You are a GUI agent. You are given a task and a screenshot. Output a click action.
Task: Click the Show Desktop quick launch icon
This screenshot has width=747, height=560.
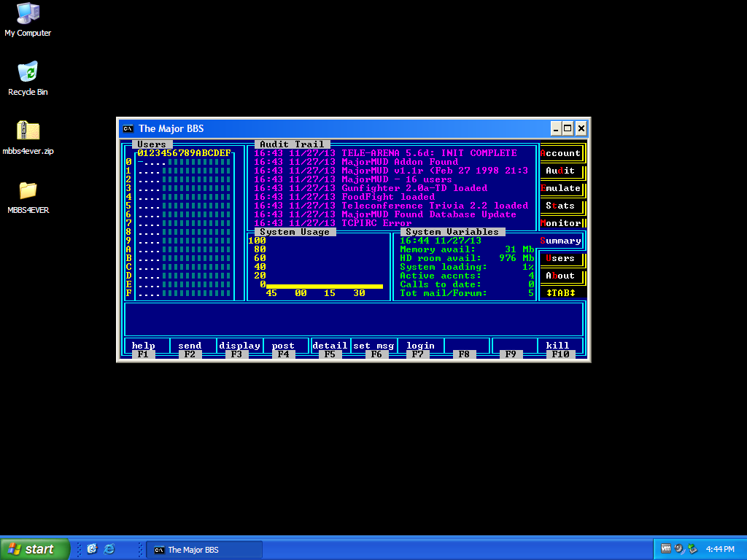93,549
